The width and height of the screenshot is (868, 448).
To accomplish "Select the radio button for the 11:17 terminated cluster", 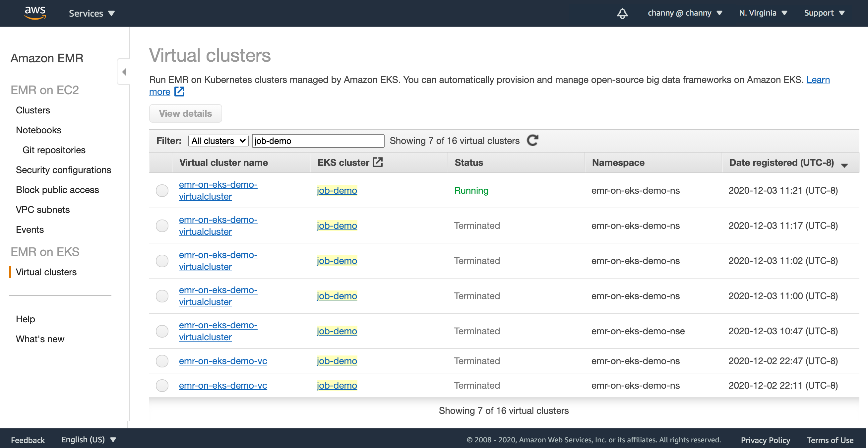I will (x=162, y=225).
